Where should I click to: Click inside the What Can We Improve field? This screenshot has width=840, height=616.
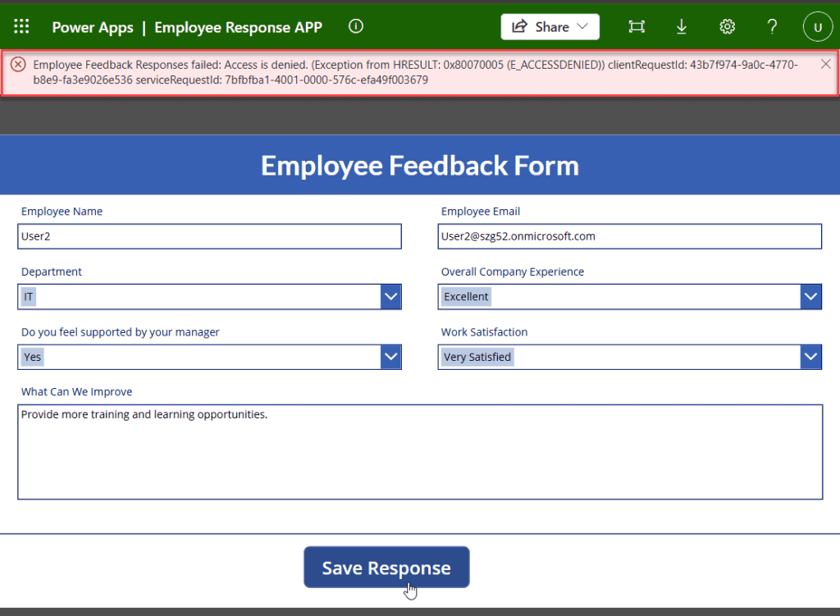point(420,451)
